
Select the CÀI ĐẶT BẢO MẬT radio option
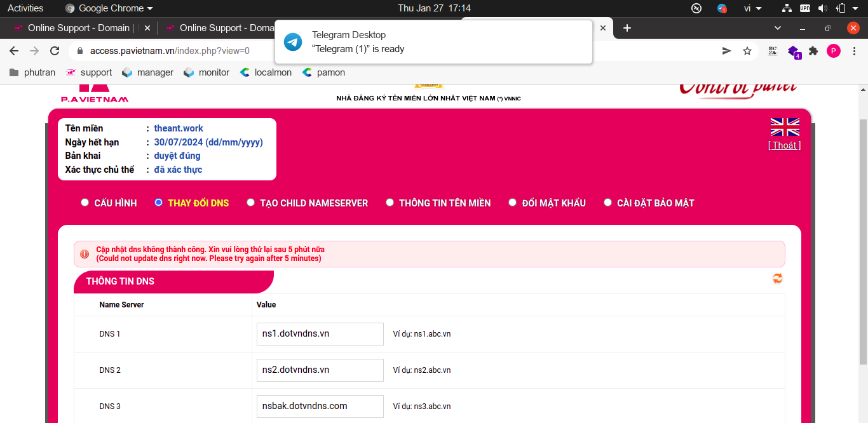point(607,203)
